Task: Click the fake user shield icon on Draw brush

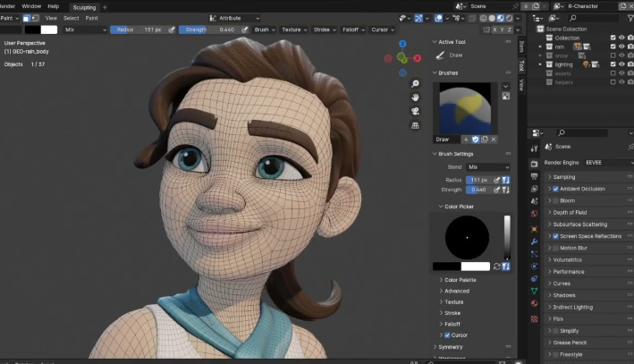Action: tap(475, 140)
